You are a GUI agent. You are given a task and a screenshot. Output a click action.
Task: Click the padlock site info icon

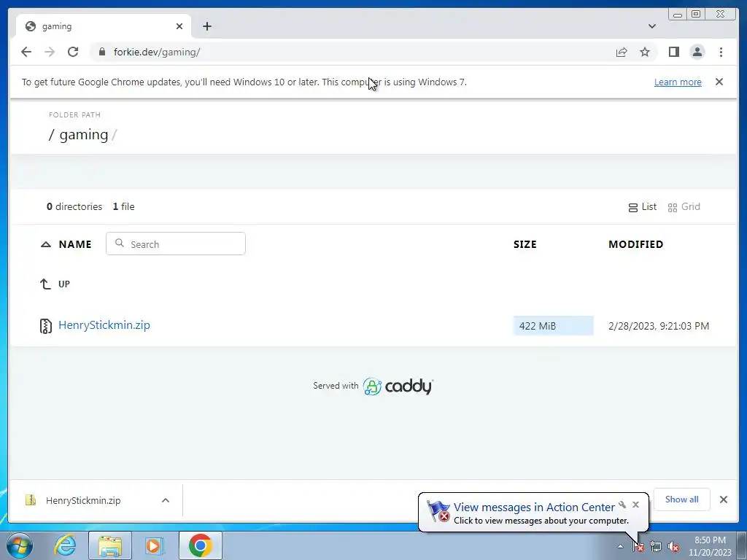click(102, 52)
